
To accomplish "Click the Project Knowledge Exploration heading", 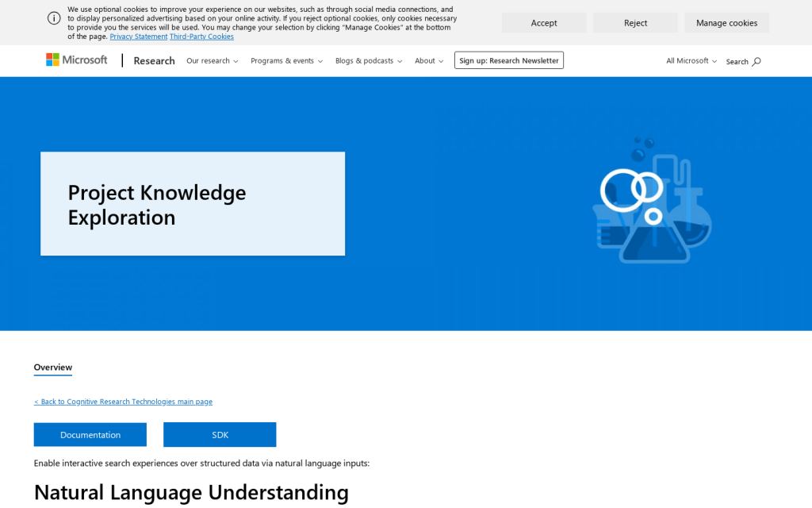I will (x=157, y=205).
